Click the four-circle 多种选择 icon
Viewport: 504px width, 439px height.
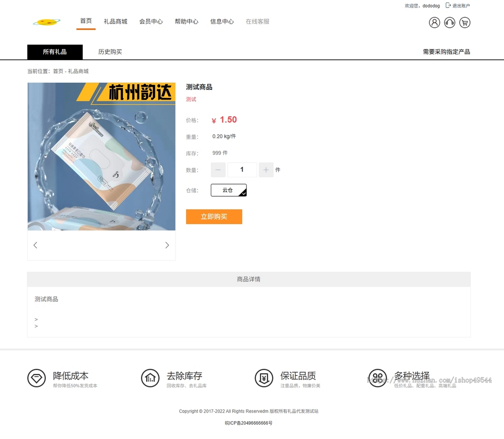378,378
